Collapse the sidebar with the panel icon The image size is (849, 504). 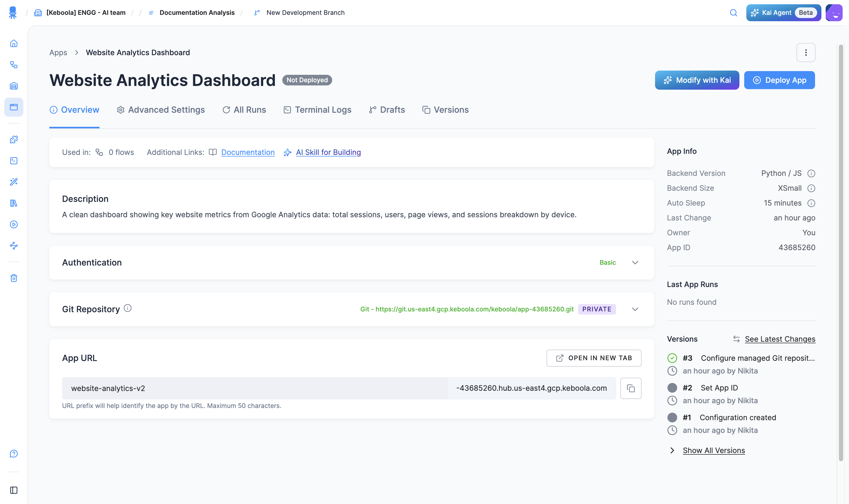(x=14, y=490)
